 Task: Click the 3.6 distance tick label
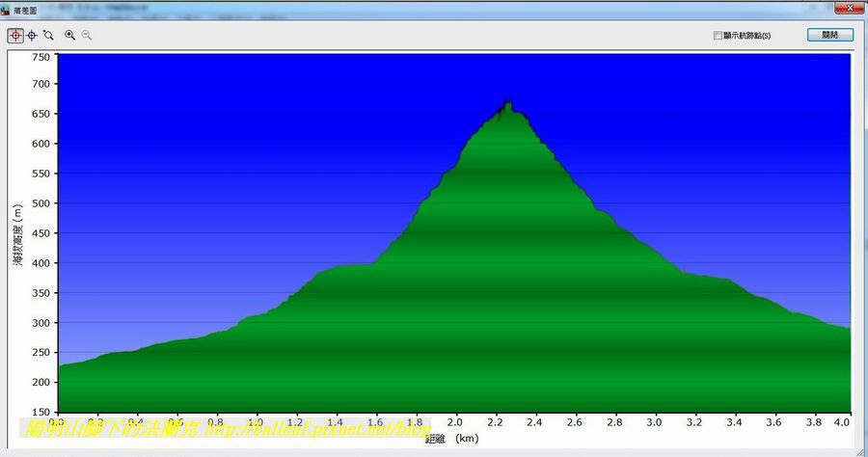tap(773, 422)
